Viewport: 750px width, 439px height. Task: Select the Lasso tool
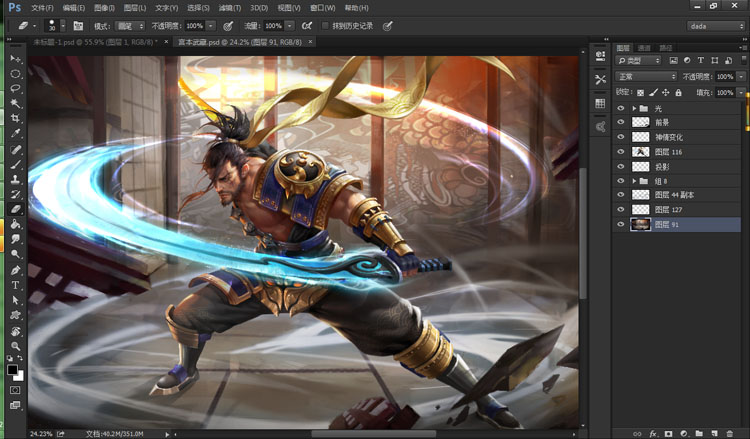click(x=15, y=88)
